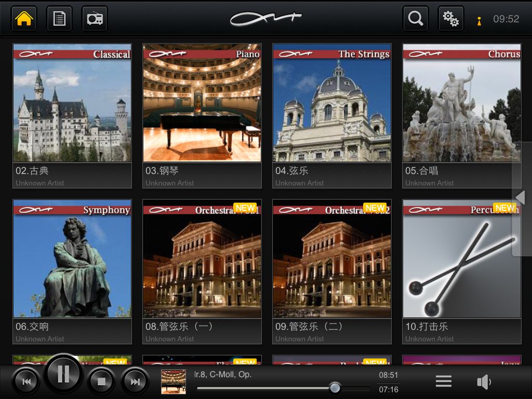Viewport: 532px width, 399px height.
Task: Click the volume speaker icon
Action: tap(484, 382)
